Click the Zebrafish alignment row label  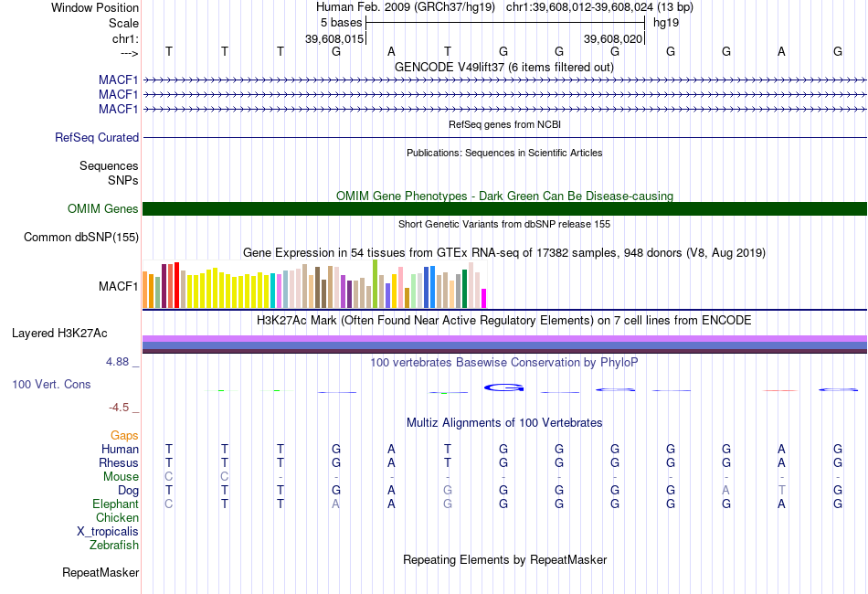coord(114,546)
